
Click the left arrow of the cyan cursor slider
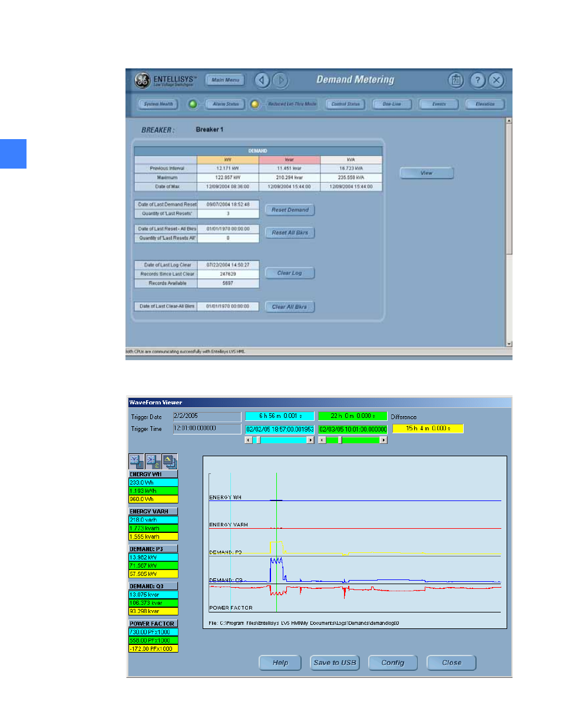point(249,440)
